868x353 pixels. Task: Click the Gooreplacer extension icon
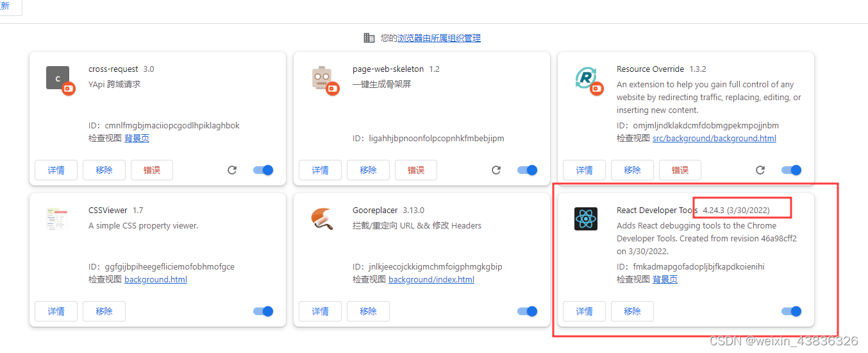coord(322,219)
